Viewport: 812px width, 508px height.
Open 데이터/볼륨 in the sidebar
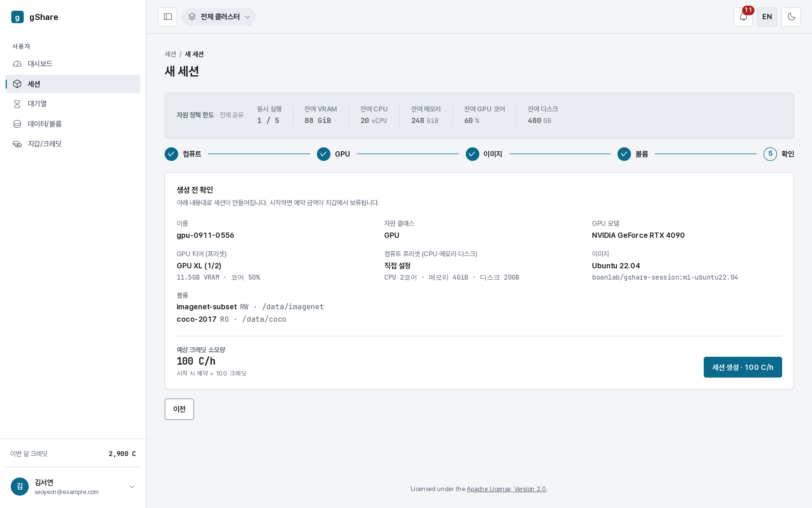(73, 124)
